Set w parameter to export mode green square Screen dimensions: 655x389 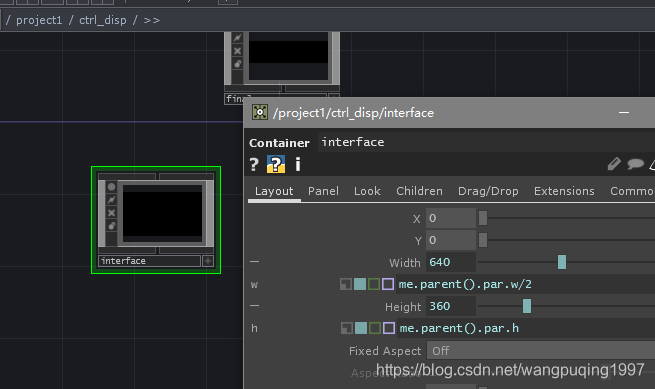pyautogui.click(x=374, y=285)
